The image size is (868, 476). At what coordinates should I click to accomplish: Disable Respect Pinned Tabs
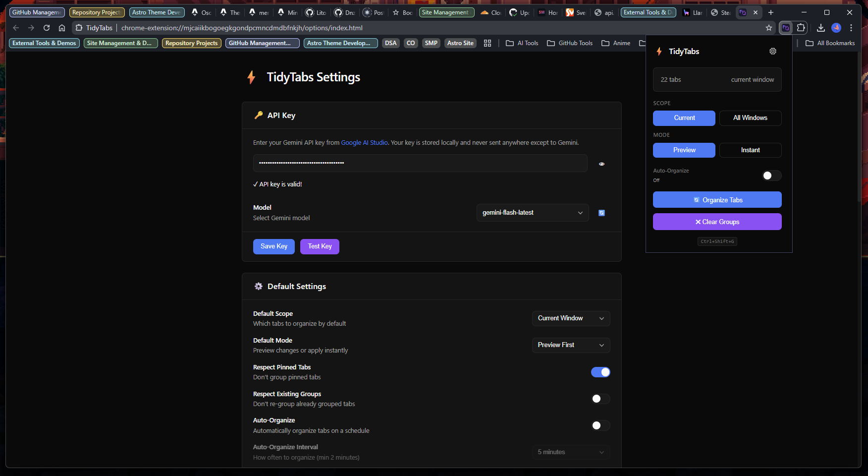coord(600,372)
